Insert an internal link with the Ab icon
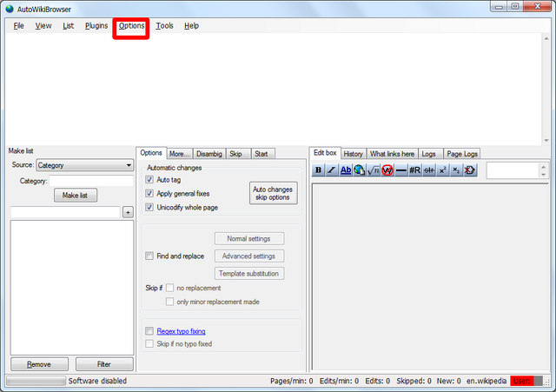This screenshot has height=392, width=556. pyautogui.click(x=346, y=170)
